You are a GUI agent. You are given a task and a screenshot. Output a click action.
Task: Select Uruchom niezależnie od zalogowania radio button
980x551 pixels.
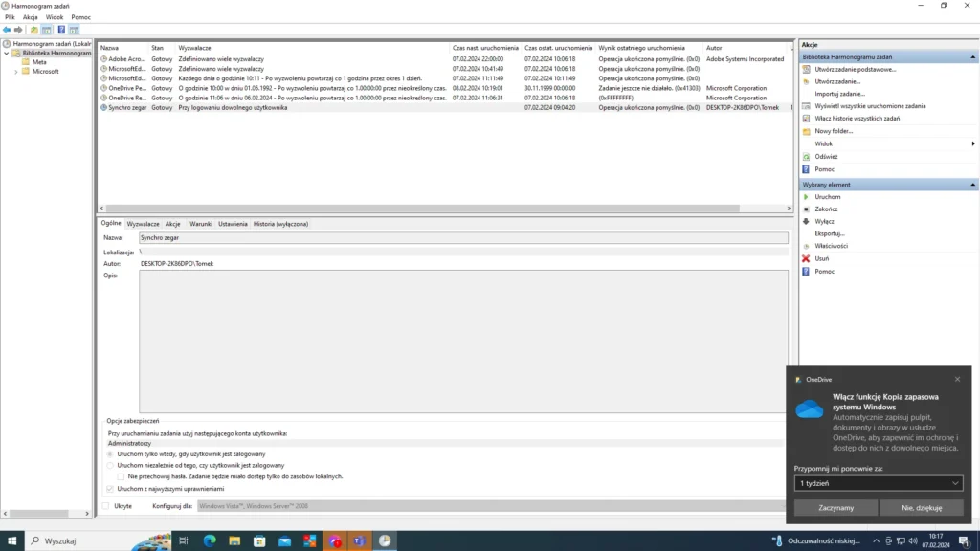(109, 465)
